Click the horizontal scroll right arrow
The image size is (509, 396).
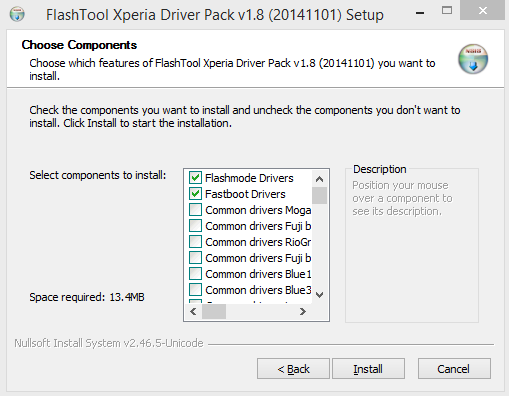(x=303, y=312)
